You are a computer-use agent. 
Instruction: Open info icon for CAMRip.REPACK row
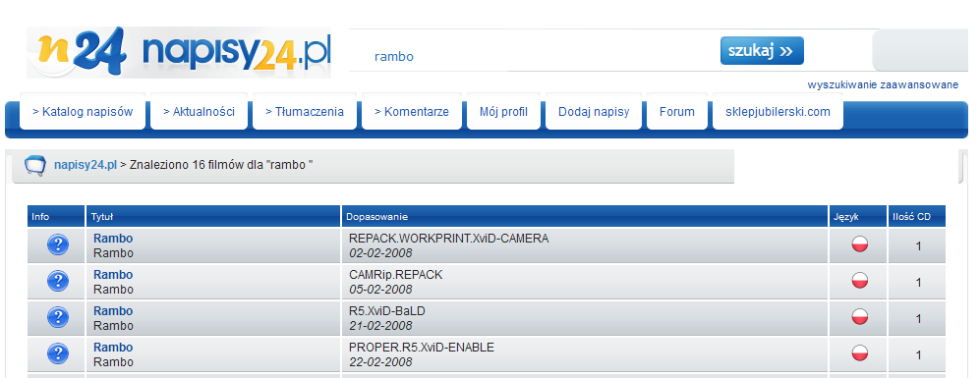coord(57,281)
